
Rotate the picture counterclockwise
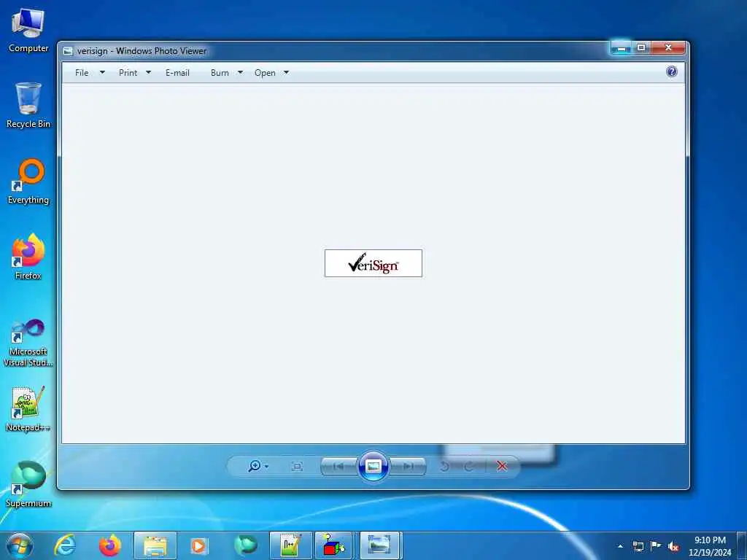(x=444, y=466)
